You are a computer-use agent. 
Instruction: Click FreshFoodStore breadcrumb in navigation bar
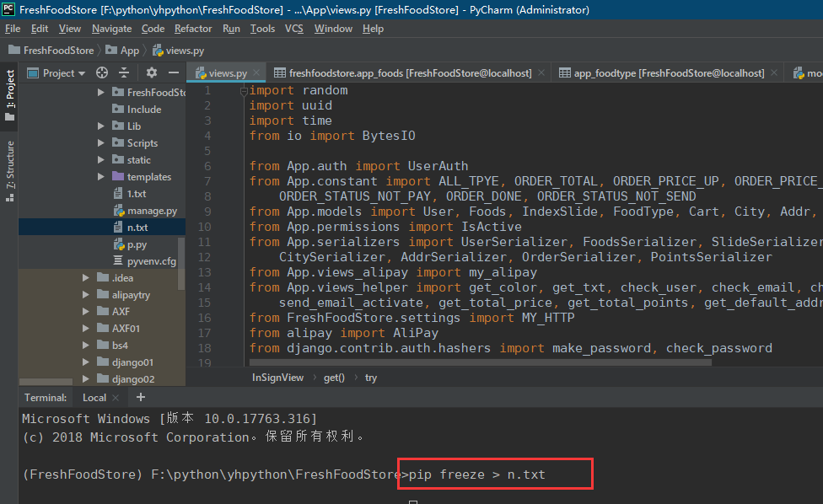coord(51,51)
